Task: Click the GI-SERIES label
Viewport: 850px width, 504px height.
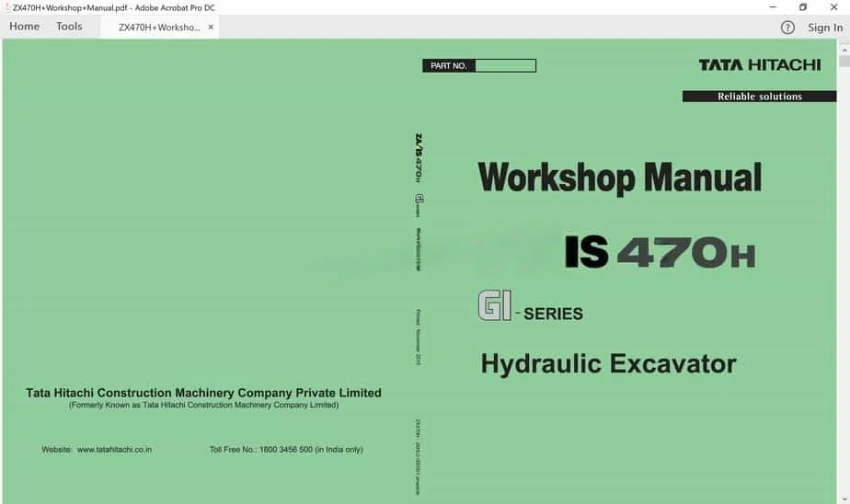Action: [531, 306]
